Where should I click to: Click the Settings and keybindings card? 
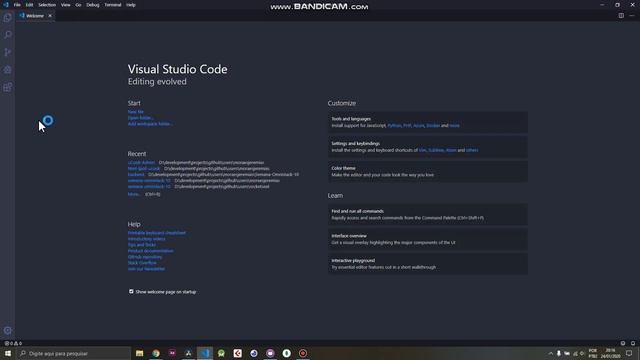coord(427,147)
